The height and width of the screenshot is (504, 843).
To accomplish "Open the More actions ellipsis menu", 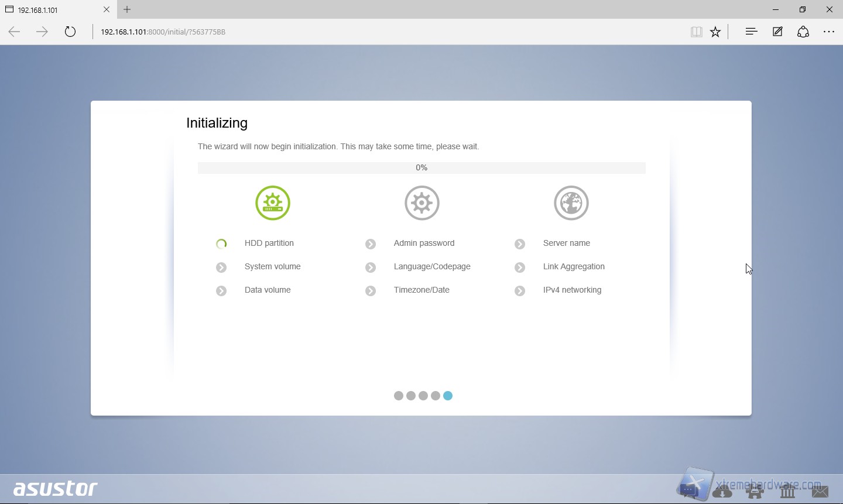I will click(829, 32).
